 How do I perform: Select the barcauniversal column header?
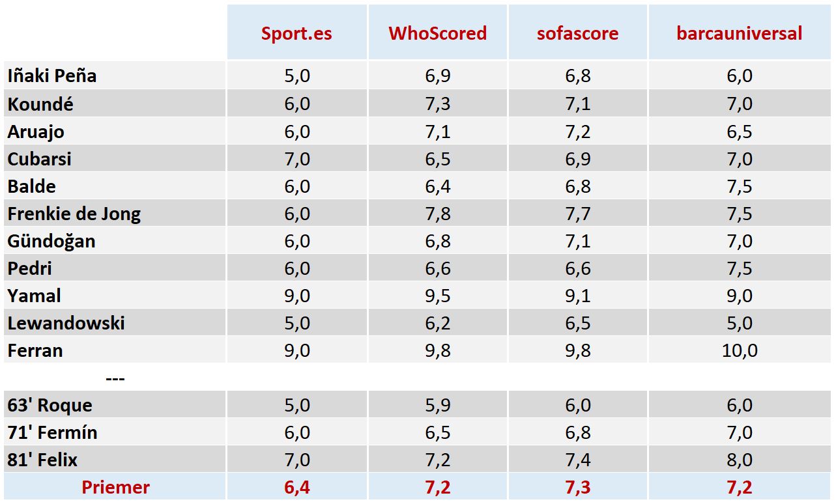pyautogui.click(x=740, y=33)
